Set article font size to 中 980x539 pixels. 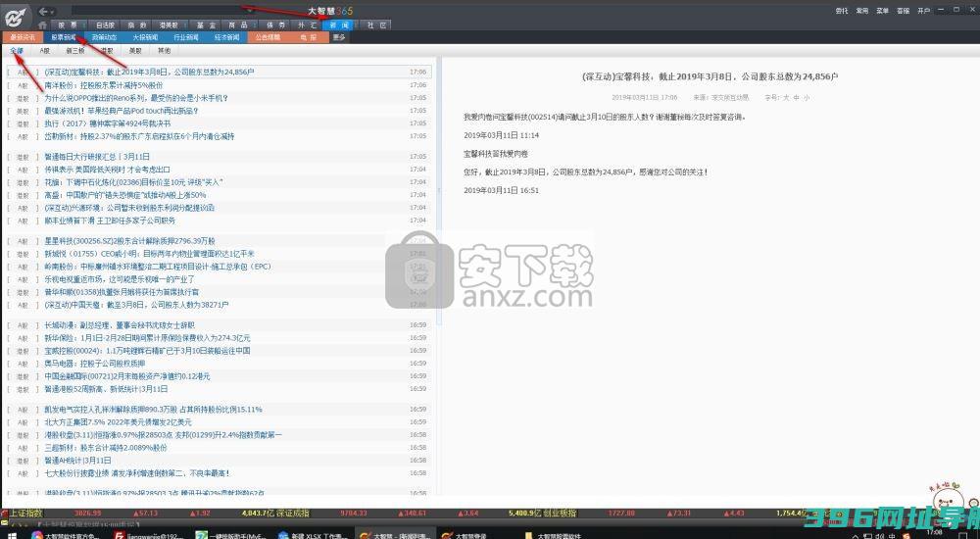click(796, 98)
